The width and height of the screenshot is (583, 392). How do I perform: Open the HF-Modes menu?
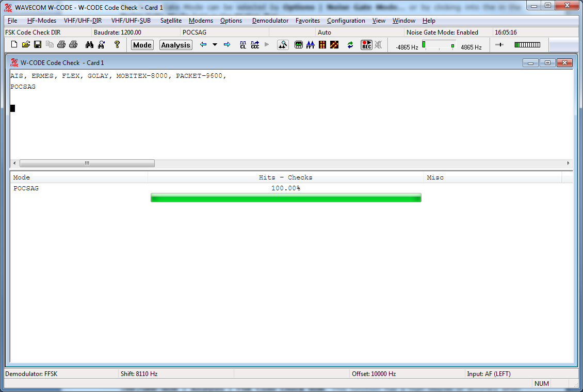tap(42, 21)
